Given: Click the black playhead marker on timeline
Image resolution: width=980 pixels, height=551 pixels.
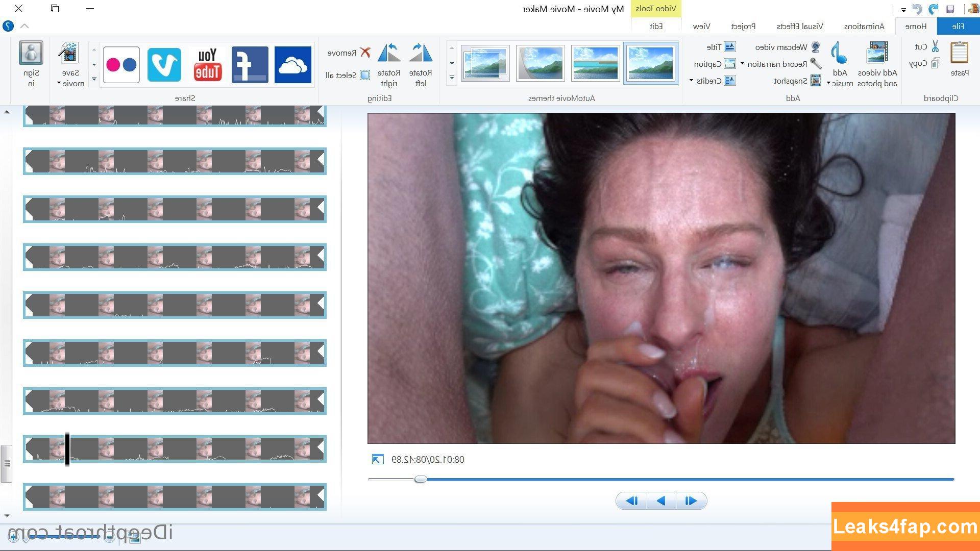Looking at the screenshot, I should tap(67, 449).
